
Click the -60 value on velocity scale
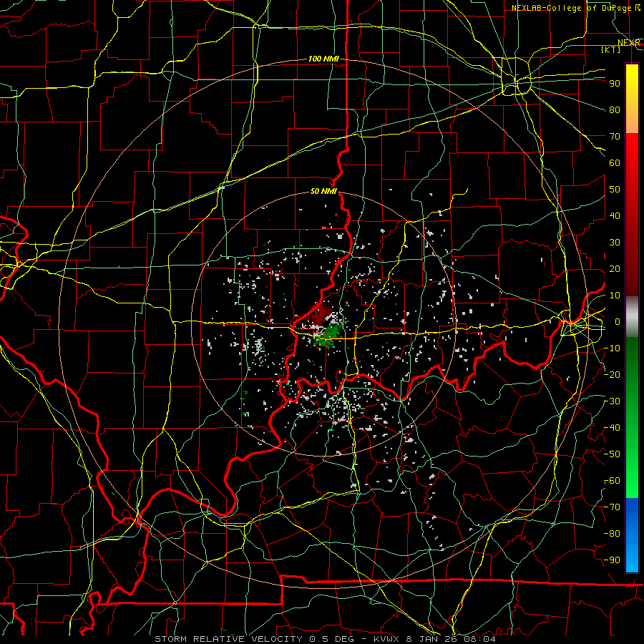(x=613, y=481)
